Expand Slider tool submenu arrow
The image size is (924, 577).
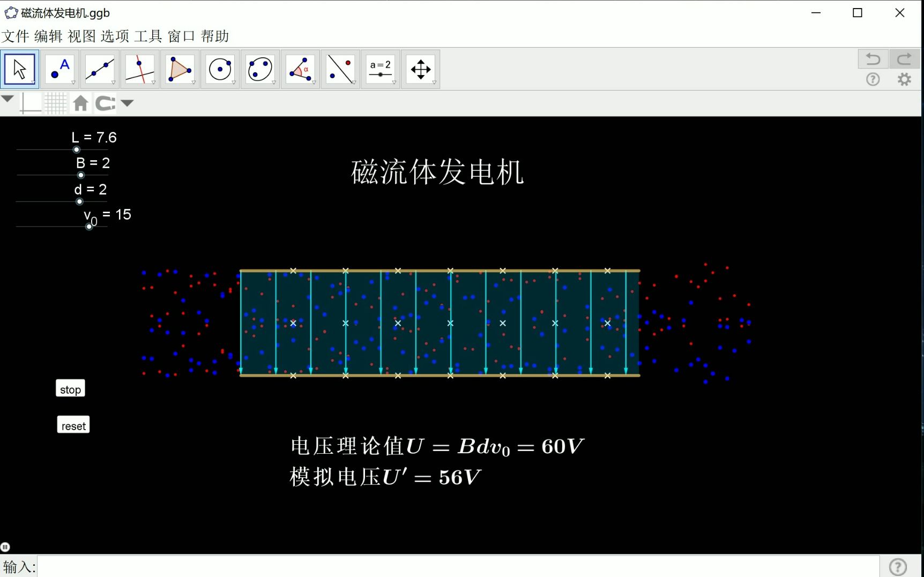(394, 83)
